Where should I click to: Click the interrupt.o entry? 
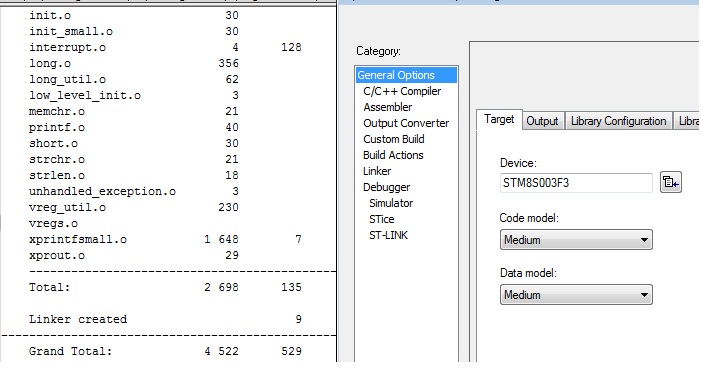pos(67,47)
